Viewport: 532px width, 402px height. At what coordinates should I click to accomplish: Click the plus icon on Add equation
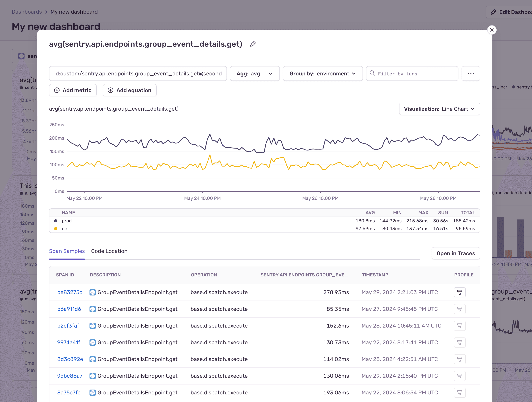(111, 90)
